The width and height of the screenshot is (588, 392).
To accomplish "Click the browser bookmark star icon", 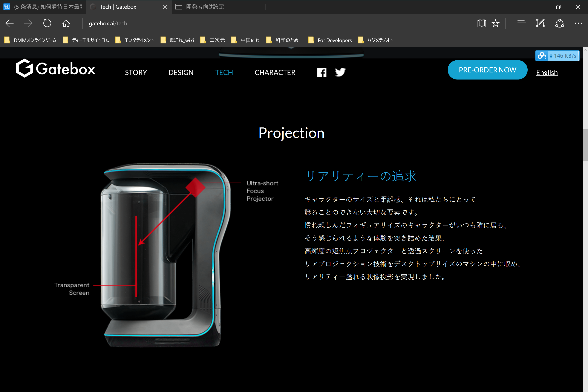I will coord(495,24).
